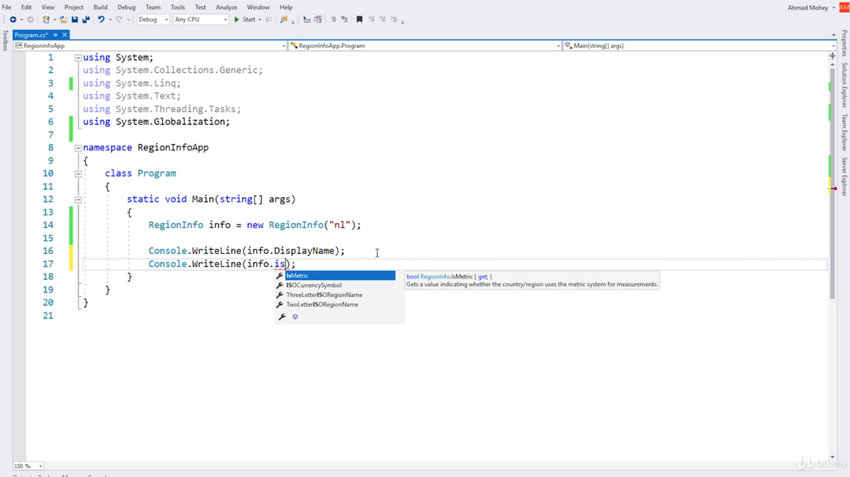Toggle the properties filter wrench icon in IntelliSense
The width and height of the screenshot is (850, 477).
click(282, 317)
